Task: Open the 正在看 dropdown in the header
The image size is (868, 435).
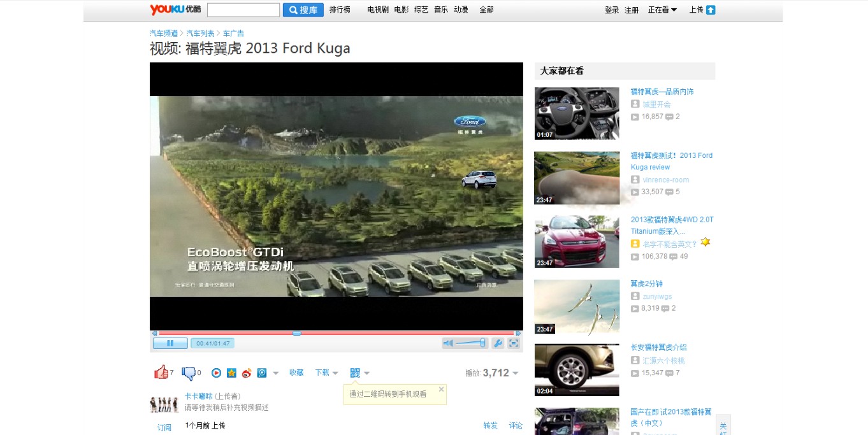Action: click(662, 10)
